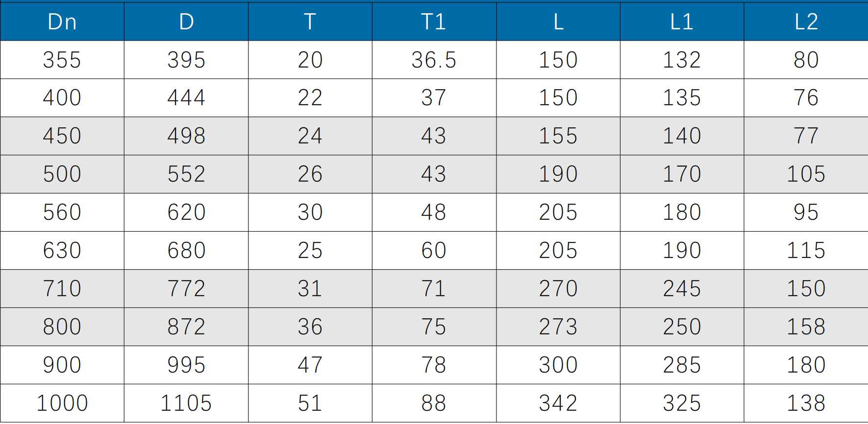Select the L value 273
868x424 pixels.
[x=558, y=327]
